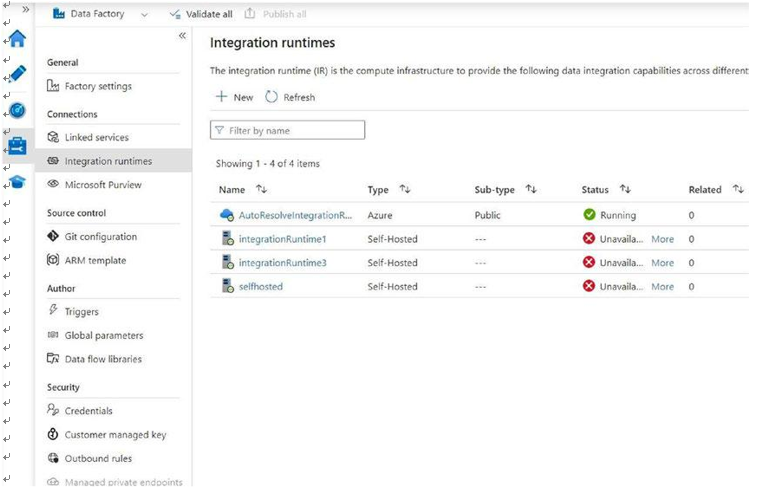Click Validate all
This screenshot has height=489, width=757.
pos(201,14)
